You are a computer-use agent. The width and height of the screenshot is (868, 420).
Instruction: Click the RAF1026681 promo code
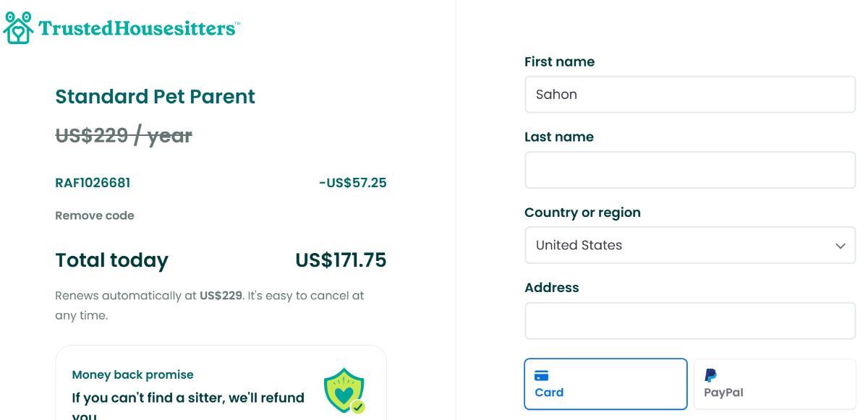[x=93, y=183]
